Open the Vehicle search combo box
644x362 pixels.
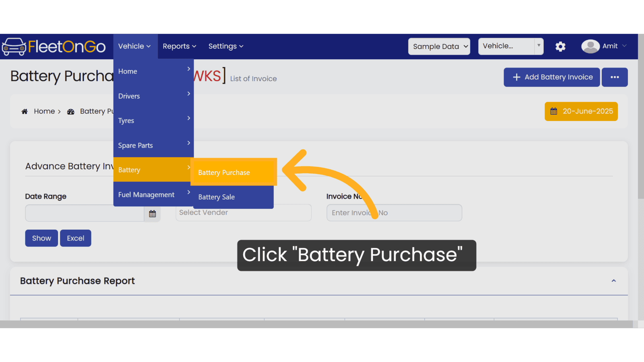tap(511, 46)
